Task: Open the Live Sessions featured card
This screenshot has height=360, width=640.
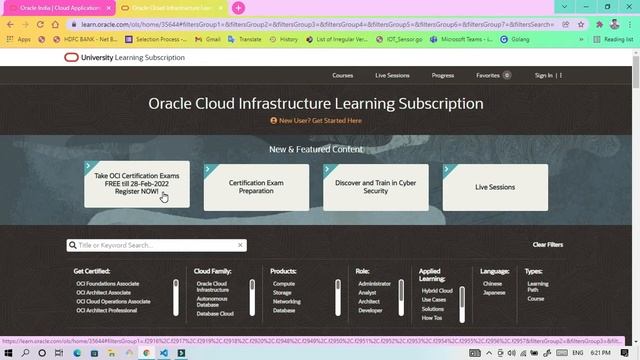Action: (x=495, y=187)
